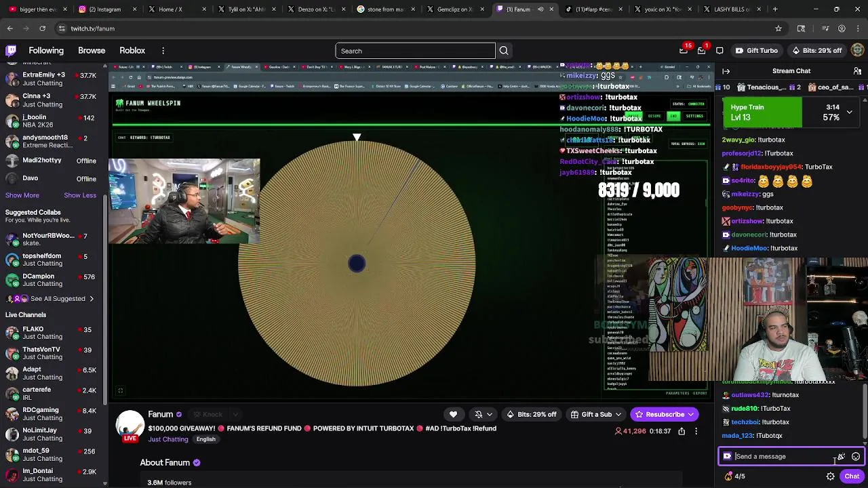
Task: Click the Bits: 29% off button under video
Action: click(x=531, y=414)
